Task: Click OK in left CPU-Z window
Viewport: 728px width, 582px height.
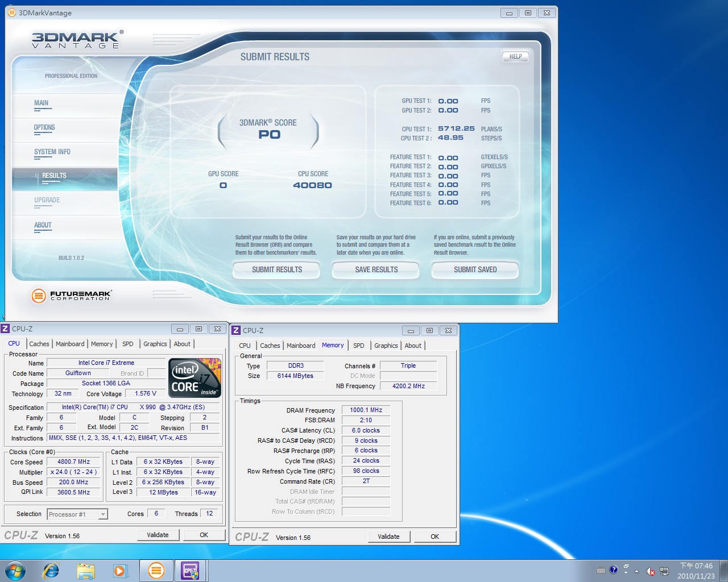Action: pos(204,535)
